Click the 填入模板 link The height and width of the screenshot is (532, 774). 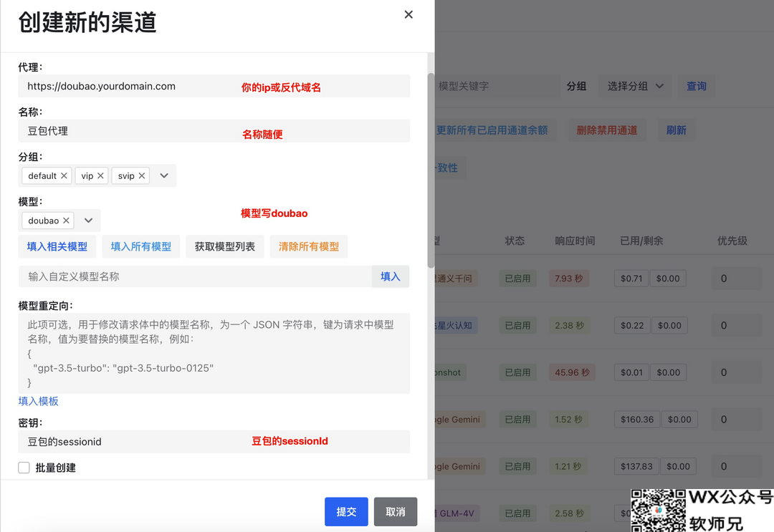coord(39,402)
